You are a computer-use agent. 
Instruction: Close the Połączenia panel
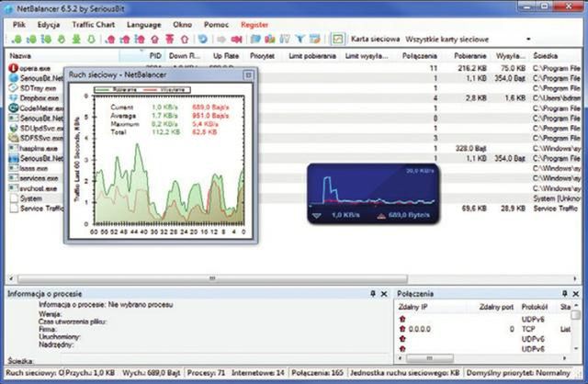(x=576, y=294)
